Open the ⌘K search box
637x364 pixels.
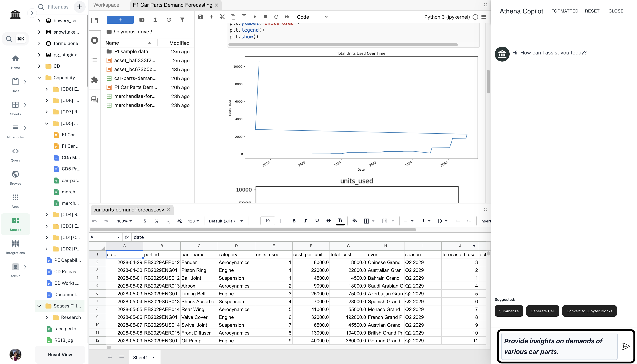point(15,39)
